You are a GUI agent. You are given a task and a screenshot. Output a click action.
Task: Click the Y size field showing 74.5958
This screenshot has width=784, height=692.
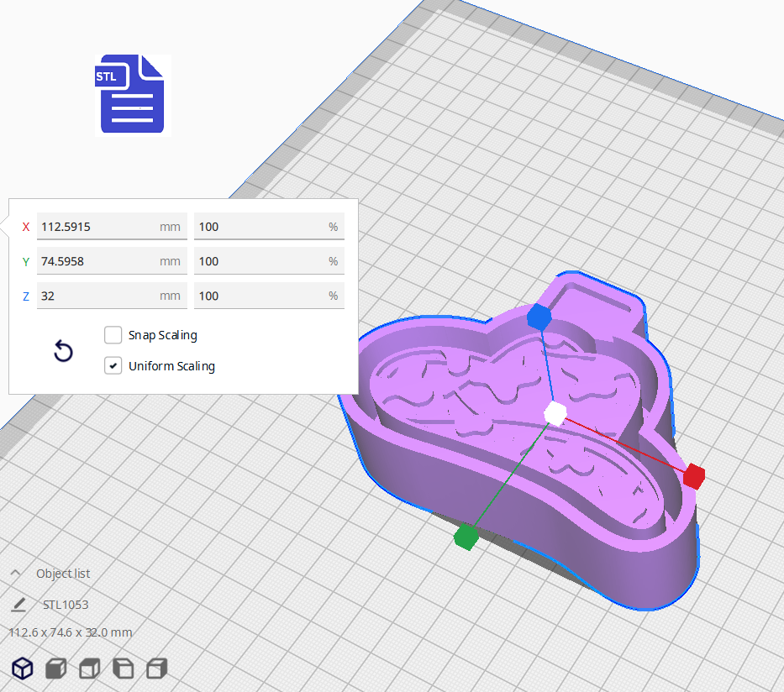[97, 261]
